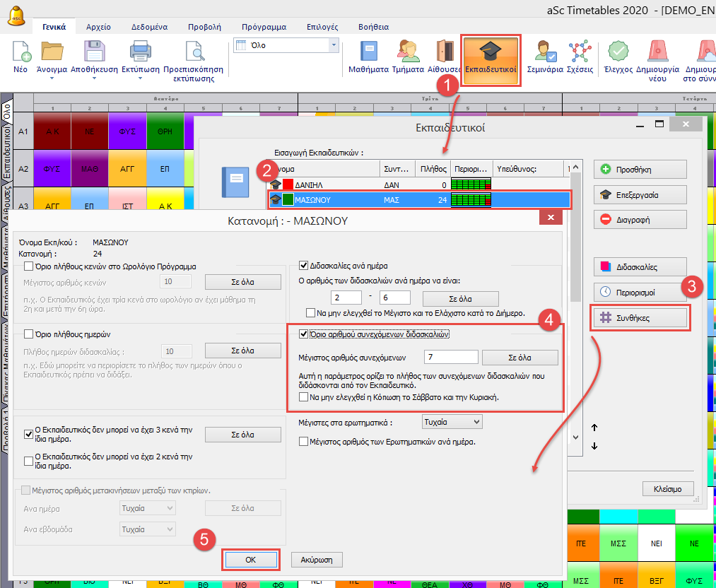Switch to the Δεδομένα ribbon tab
Viewport: 716px width, 588px height.
point(149,27)
